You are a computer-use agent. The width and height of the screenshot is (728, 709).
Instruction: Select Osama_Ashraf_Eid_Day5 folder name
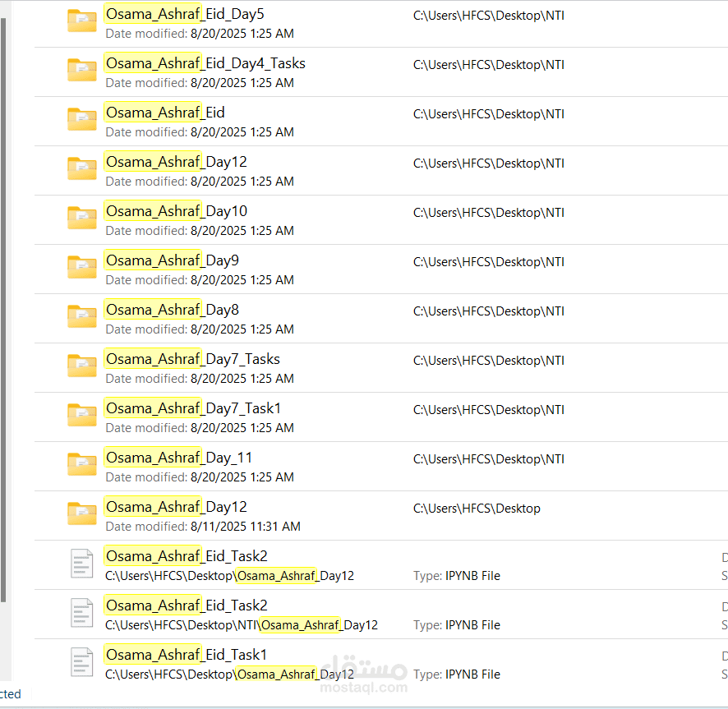pyautogui.click(x=185, y=14)
